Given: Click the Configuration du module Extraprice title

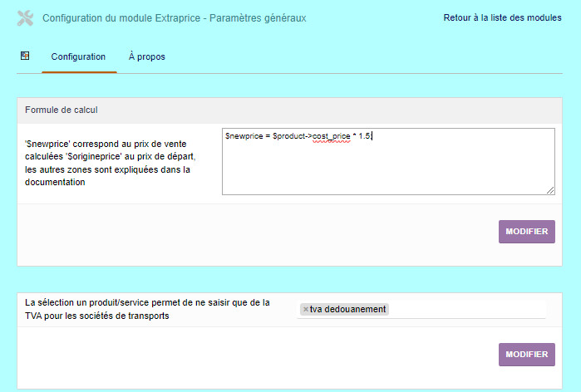Looking at the screenshot, I should (175, 18).
